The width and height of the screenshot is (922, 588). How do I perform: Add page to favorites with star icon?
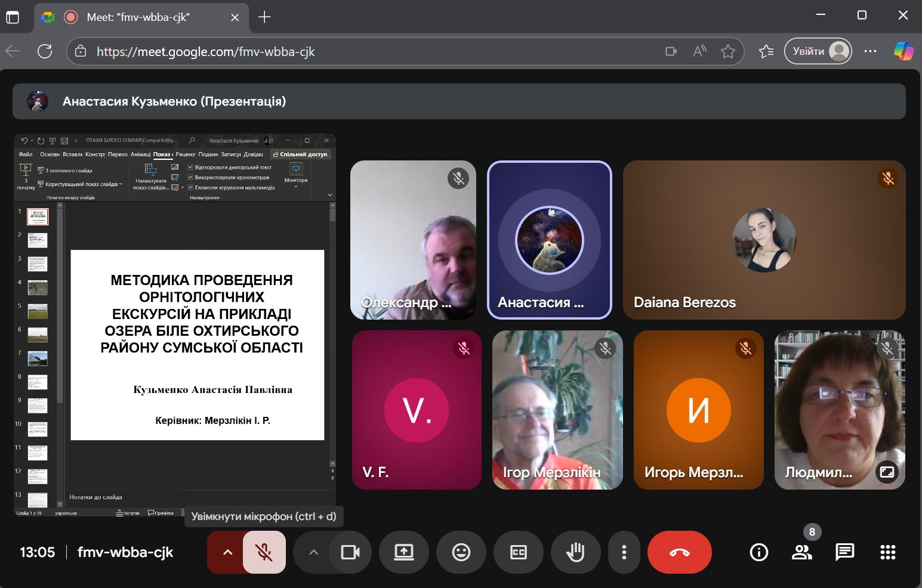point(727,51)
